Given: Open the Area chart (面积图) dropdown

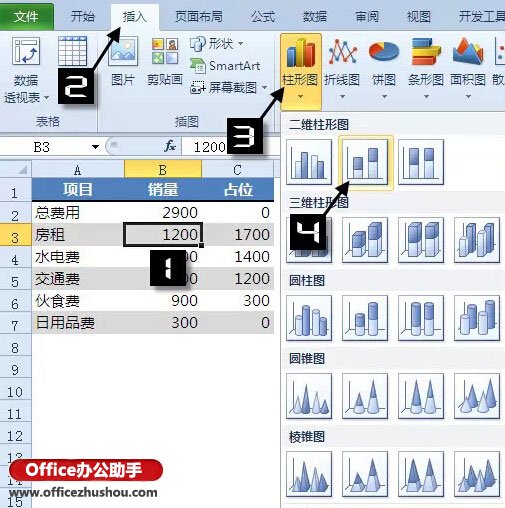Looking at the screenshot, I should point(468,69).
